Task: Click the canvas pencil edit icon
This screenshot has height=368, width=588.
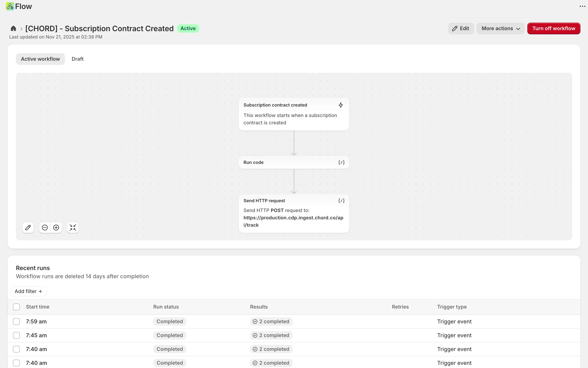Action: [x=28, y=228]
